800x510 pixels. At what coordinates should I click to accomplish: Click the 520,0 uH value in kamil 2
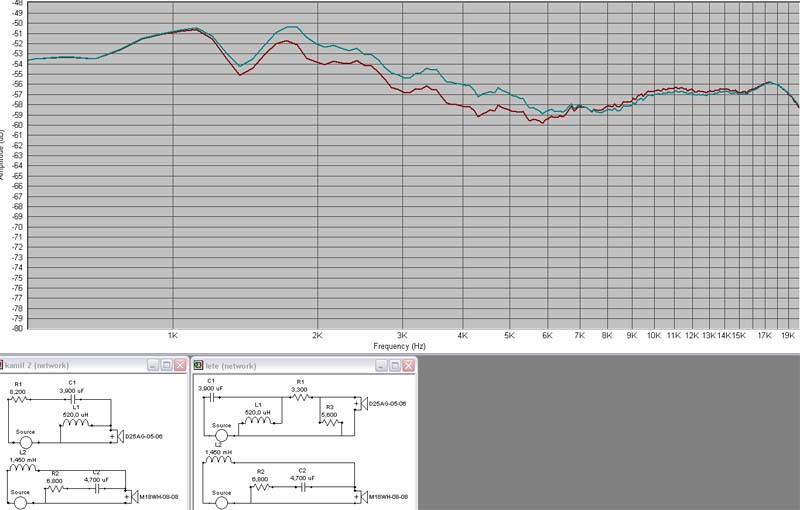click(76, 415)
